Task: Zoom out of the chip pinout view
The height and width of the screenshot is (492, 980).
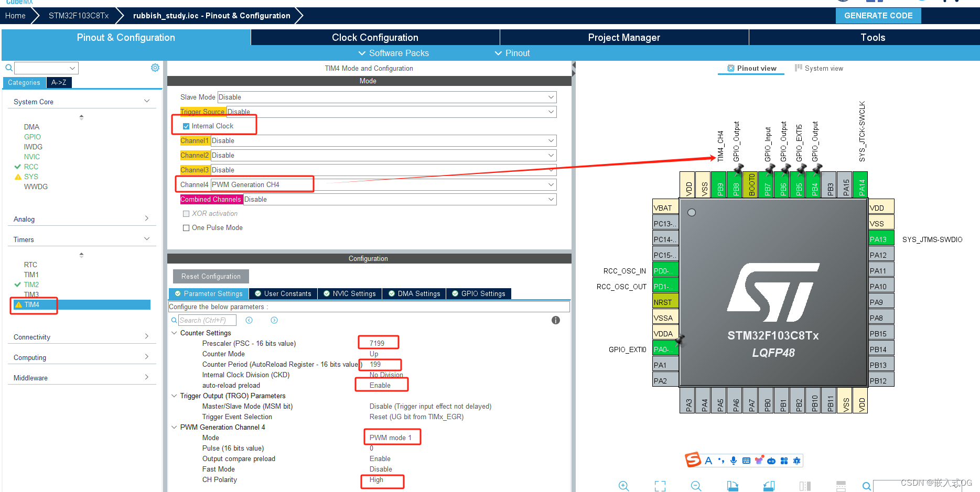Action: tap(696, 486)
